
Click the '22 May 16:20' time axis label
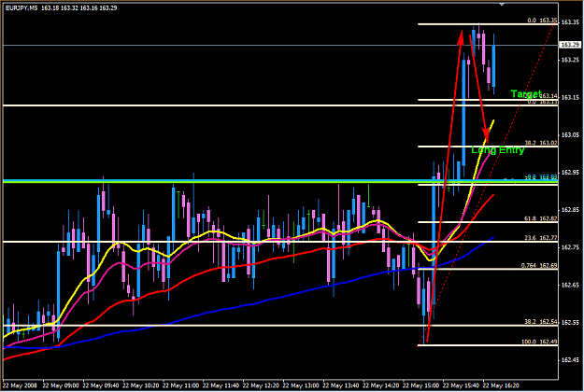(501, 385)
